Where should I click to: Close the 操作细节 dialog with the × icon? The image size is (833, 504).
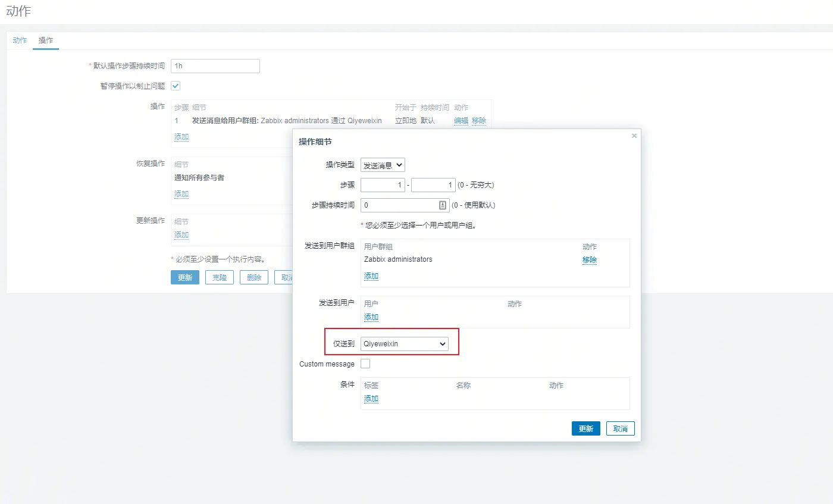point(634,135)
